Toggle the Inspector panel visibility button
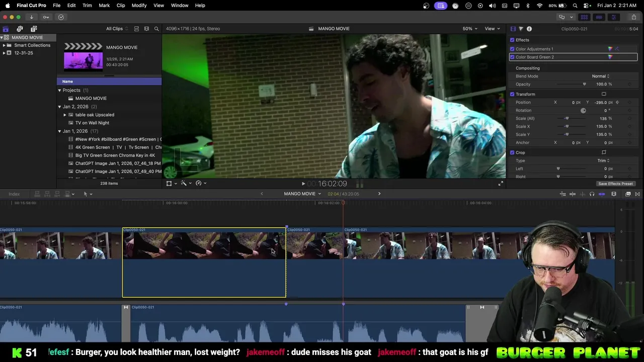The image size is (644, 362). click(613, 17)
